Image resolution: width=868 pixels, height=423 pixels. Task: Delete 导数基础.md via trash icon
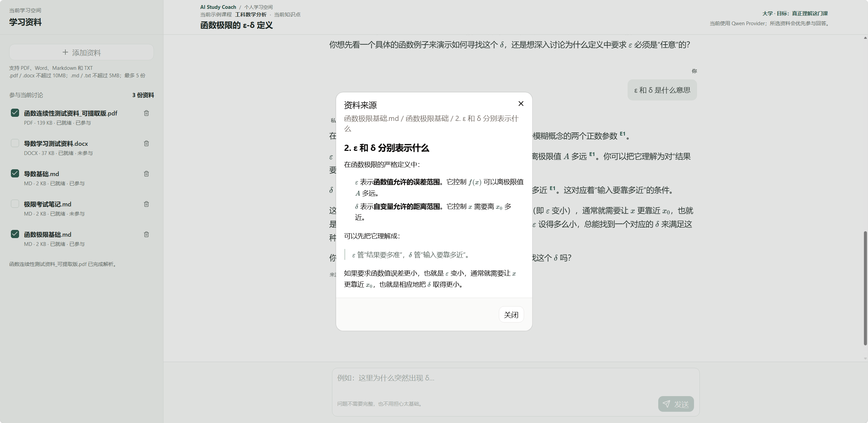(146, 174)
